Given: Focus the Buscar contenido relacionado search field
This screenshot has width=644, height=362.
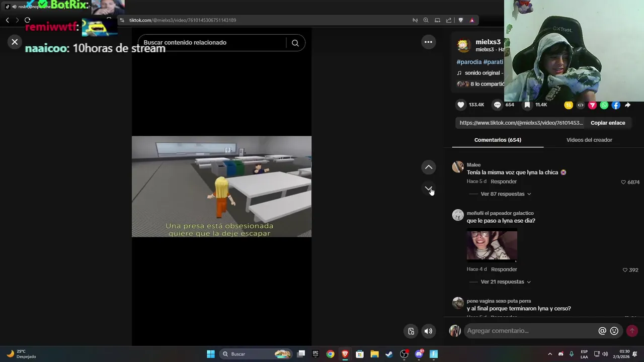Looking at the screenshot, I should click(214, 43).
